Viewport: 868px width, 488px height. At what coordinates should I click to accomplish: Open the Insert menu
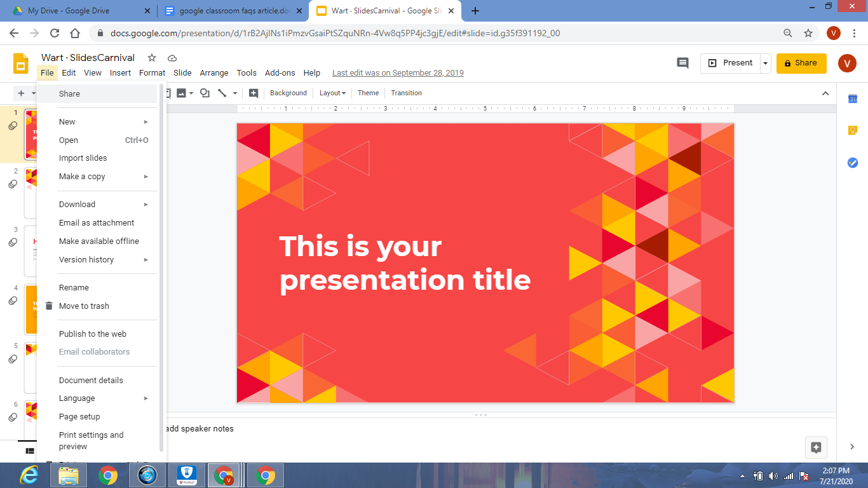pyautogui.click(x=121, y=73)
